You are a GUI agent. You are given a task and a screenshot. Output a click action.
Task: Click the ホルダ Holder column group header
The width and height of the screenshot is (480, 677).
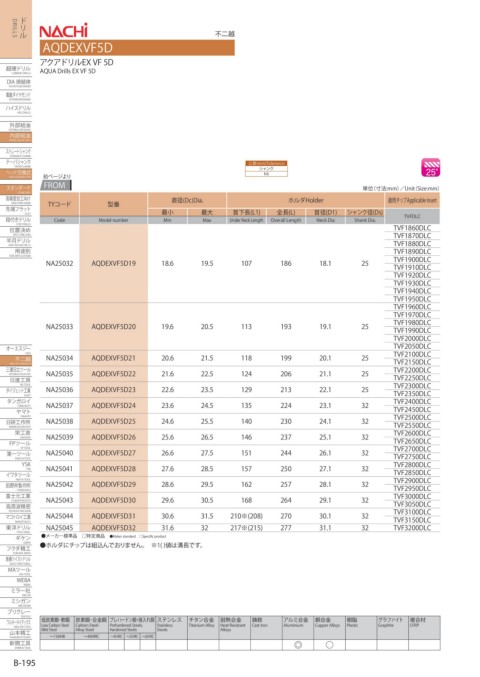[x=305, y=200]
